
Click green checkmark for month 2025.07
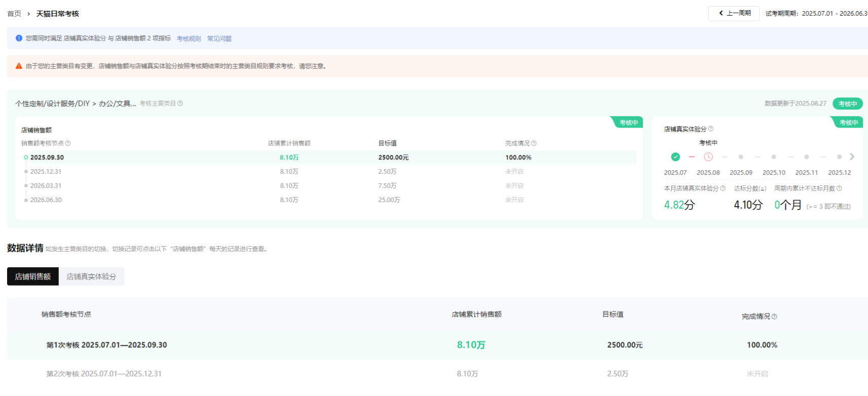[675, 157]
